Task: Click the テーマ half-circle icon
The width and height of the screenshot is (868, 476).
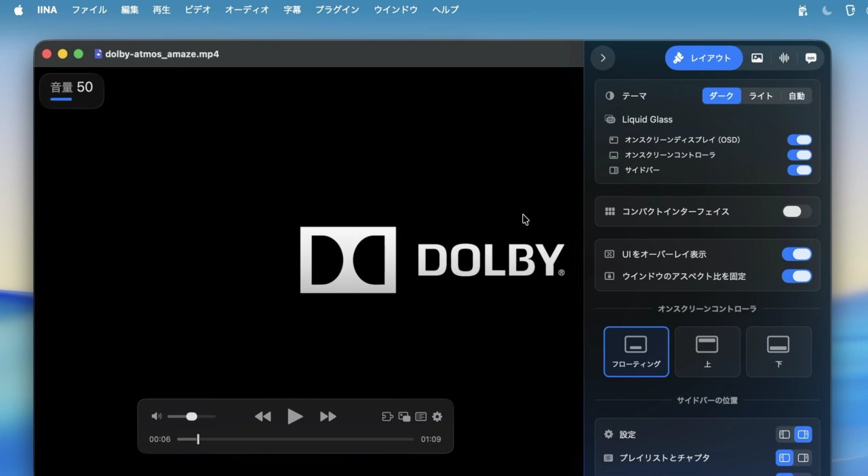Action: [x=610, y=96]
